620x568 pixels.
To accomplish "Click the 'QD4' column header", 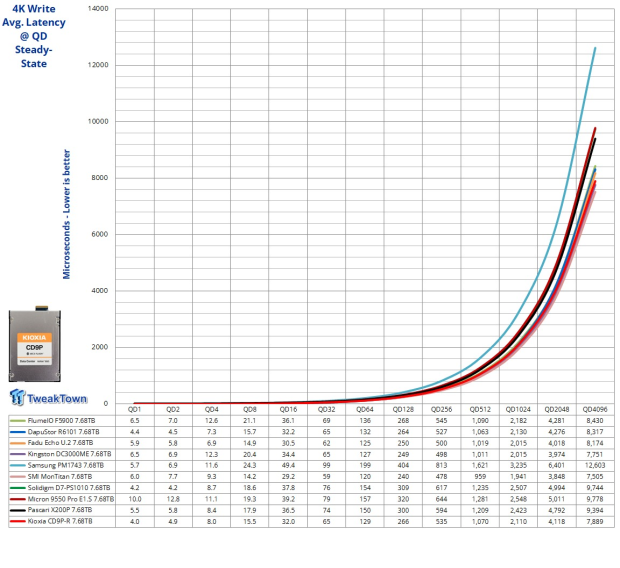I will pos(212,409).
